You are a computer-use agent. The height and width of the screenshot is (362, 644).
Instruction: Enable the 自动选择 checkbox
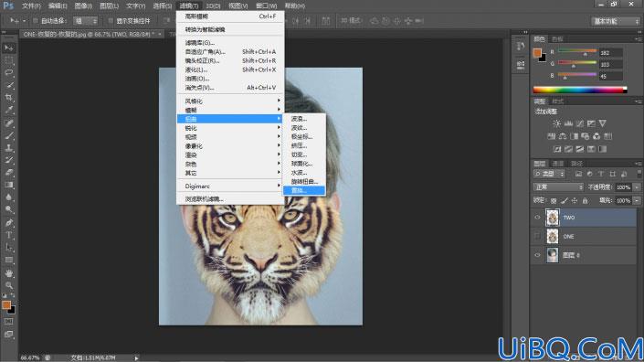(x=36, y=20)
